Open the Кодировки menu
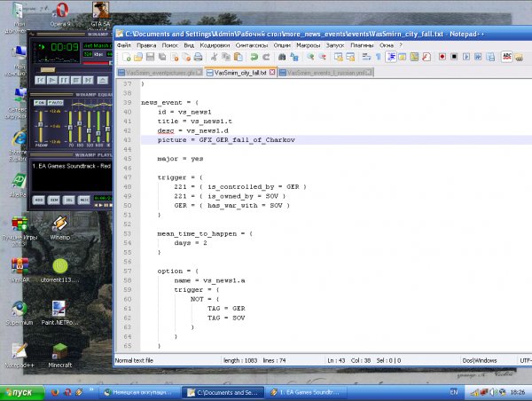The height and width of the screenshot is (401, 532). (x=215, y=43)
